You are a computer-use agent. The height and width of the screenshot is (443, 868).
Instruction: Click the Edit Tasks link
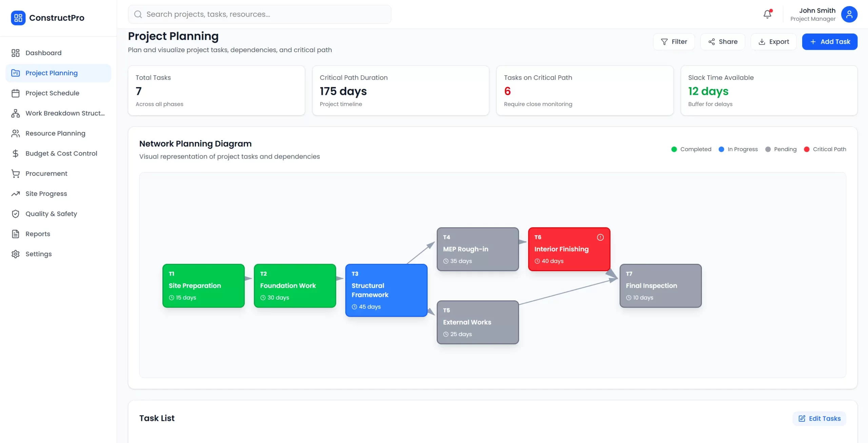click(819, 419)
